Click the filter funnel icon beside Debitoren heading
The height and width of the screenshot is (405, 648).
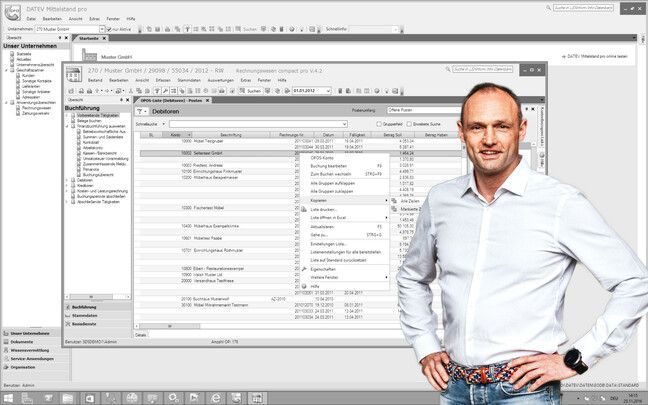(141, 112)
